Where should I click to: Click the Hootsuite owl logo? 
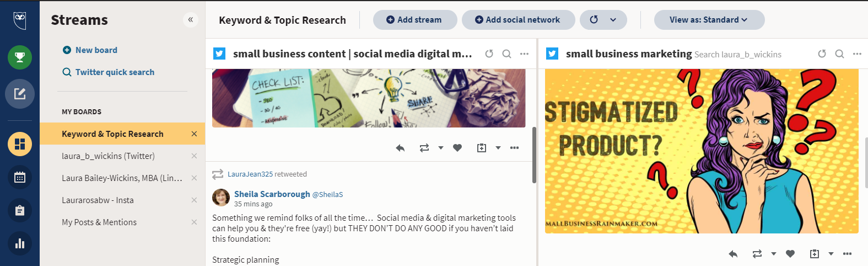20,20
